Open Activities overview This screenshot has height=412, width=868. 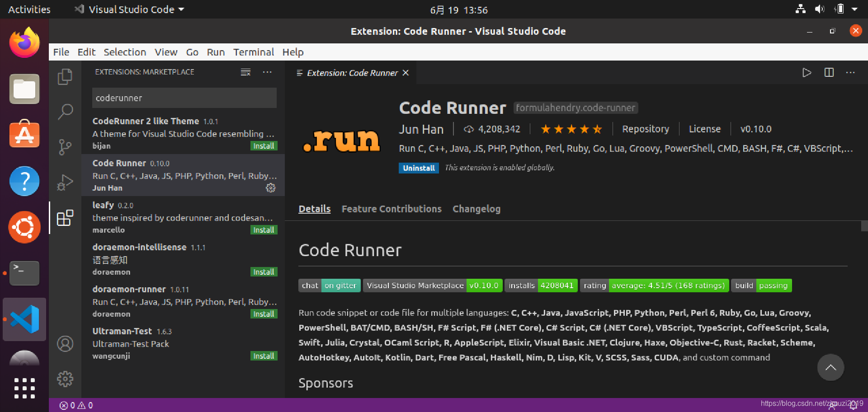[x=29, y=9]
